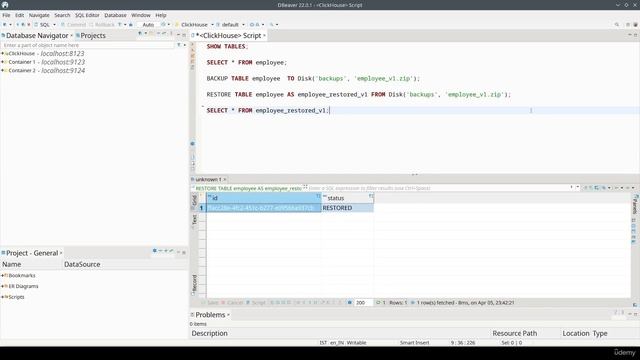The image size is (640, 360).
Task: Click the Commit toolbar button
Action: [73, 24]
